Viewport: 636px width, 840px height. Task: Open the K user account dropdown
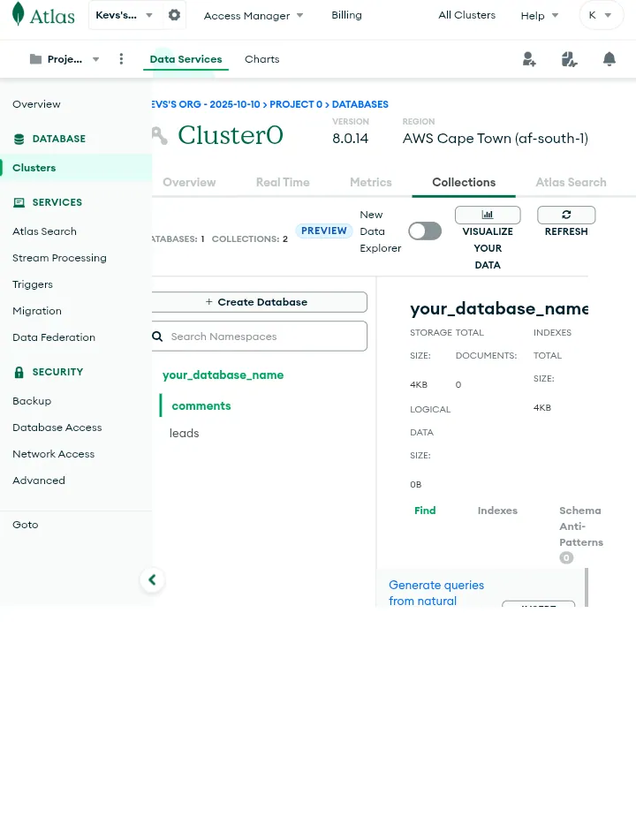(602, 15)
